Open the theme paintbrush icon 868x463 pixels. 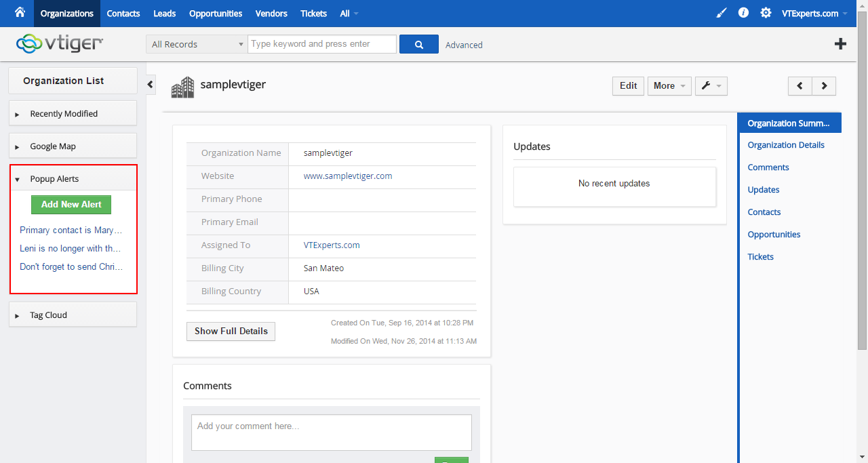tap(722, 13)
